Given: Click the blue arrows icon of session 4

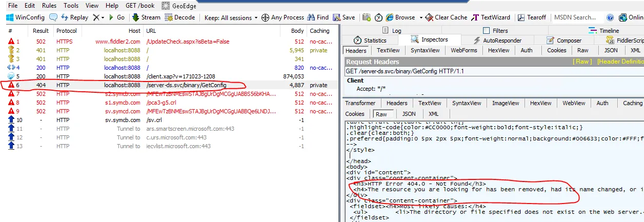Looking at the screenshot, I should point(11,68).
